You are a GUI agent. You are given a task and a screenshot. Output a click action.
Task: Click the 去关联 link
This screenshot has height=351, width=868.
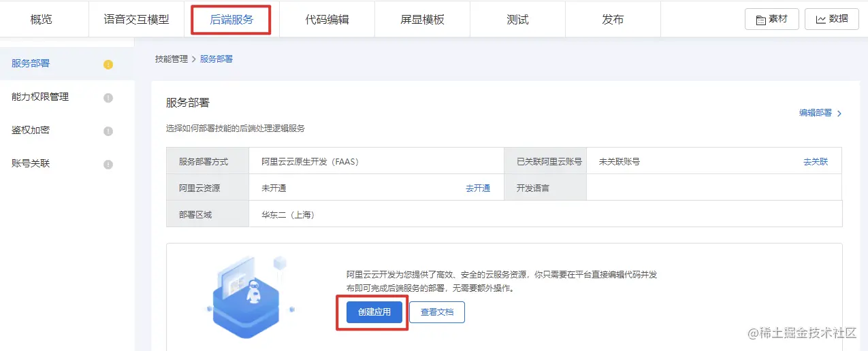816,162
